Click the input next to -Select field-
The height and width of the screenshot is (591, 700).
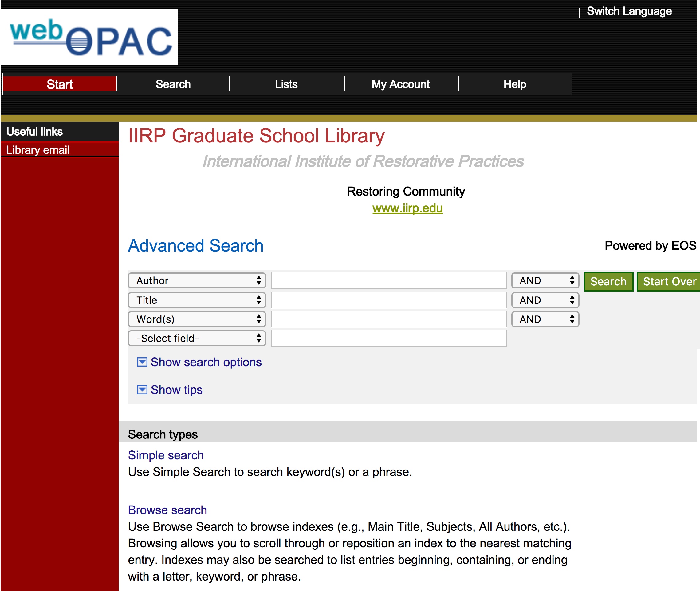[389, 338]
